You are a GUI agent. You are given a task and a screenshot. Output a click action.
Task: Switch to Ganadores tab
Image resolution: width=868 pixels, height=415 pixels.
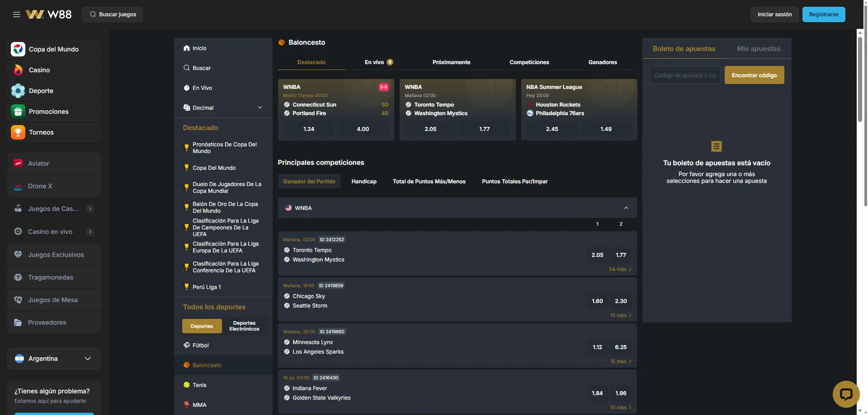point(603,62)
